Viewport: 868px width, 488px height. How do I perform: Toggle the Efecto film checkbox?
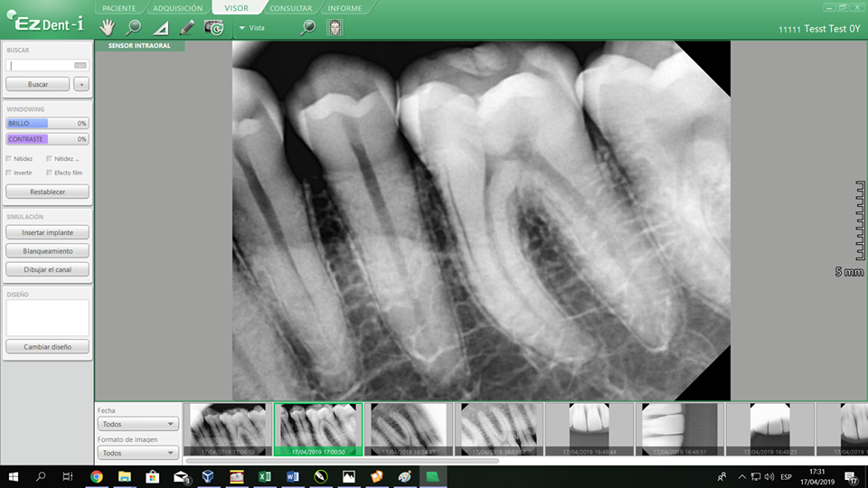point(49,172)
